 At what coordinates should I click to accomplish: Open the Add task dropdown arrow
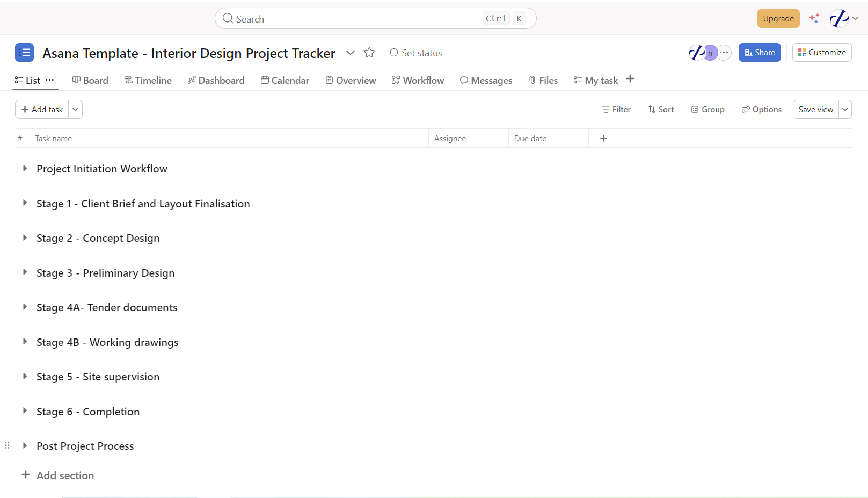point(76,110)
